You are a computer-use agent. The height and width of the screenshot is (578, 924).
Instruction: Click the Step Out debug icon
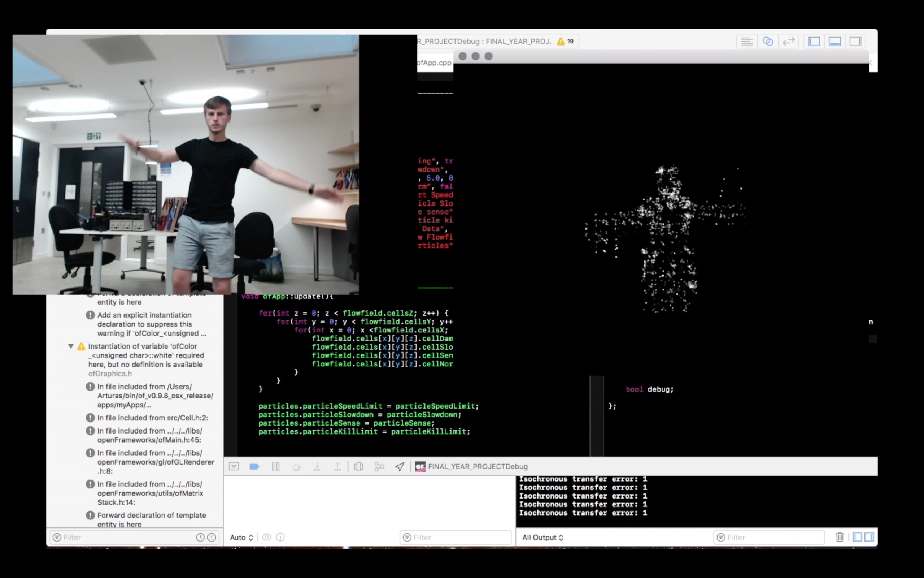337,466
